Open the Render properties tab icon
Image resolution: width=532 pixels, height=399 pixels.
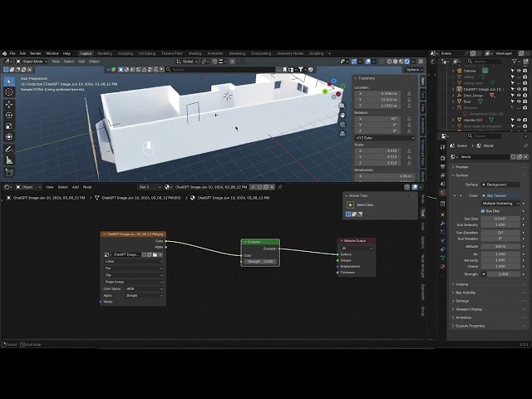click(x=442, y=158)
